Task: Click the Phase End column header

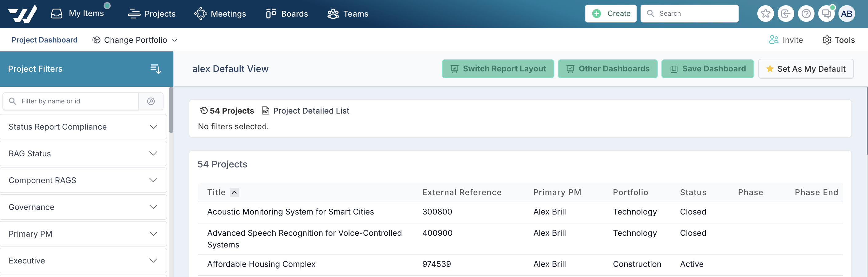Action: point(816,192)
